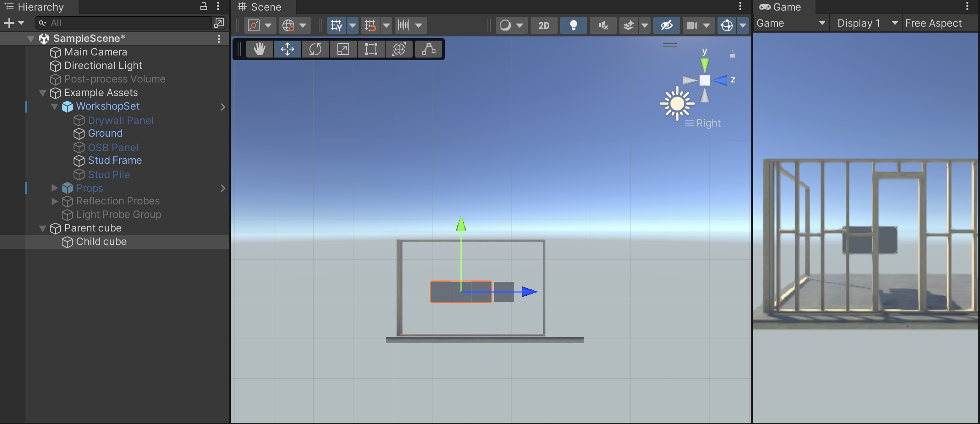
Task: Select the Move tool
Action: (287, 49)
